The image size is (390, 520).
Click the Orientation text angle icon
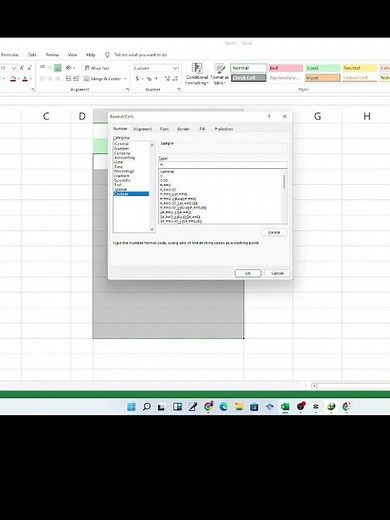68,68
